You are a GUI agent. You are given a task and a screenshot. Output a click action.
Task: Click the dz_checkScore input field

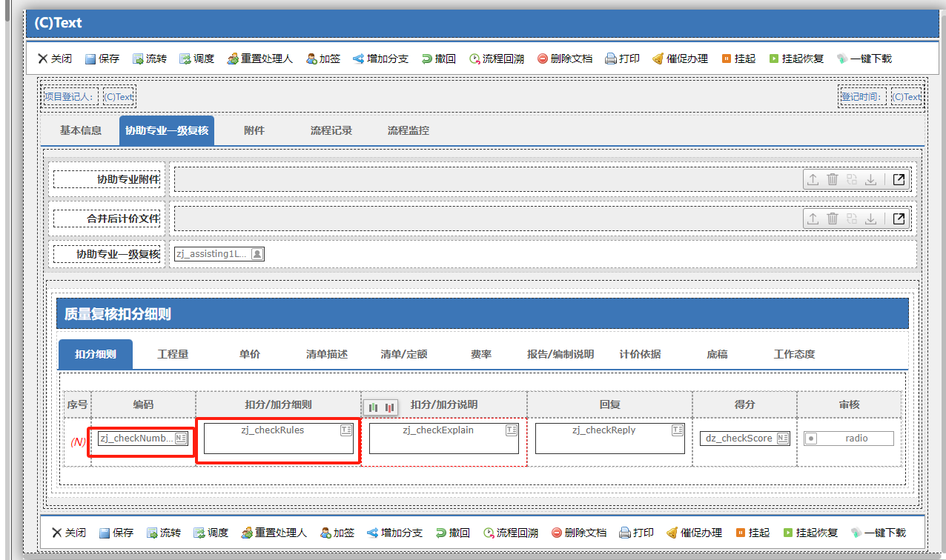click(738, 439)
